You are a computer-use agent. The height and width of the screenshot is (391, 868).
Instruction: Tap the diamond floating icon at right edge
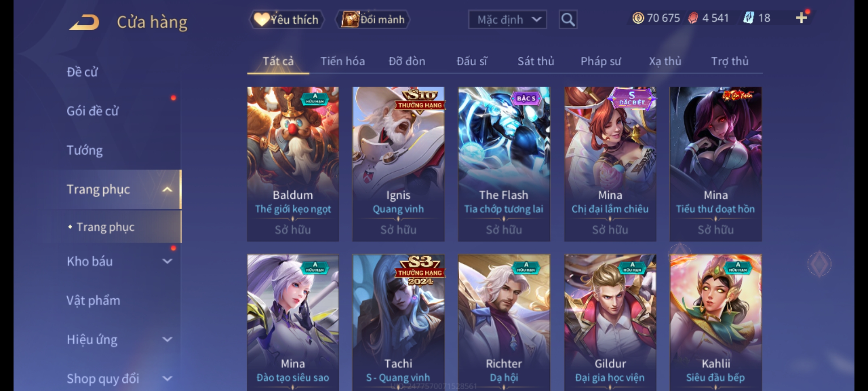(x=819, y=264)
